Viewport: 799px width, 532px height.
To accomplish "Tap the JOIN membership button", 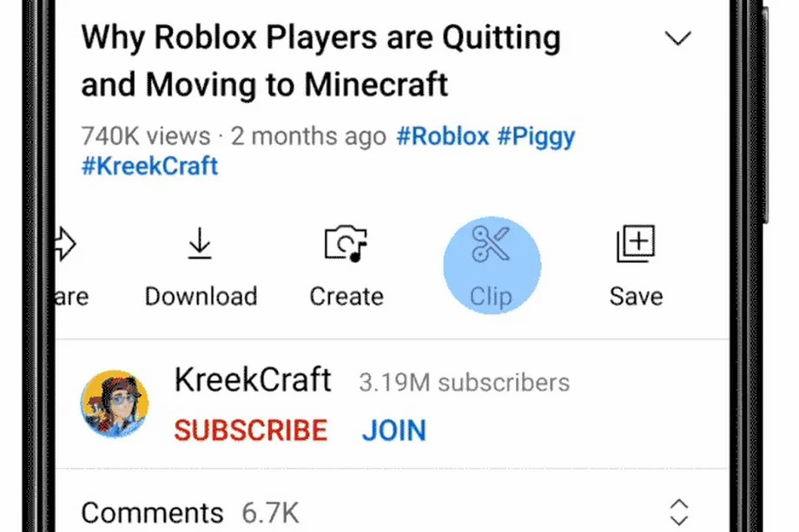I will pyautogui.click(x=394, y=430).
